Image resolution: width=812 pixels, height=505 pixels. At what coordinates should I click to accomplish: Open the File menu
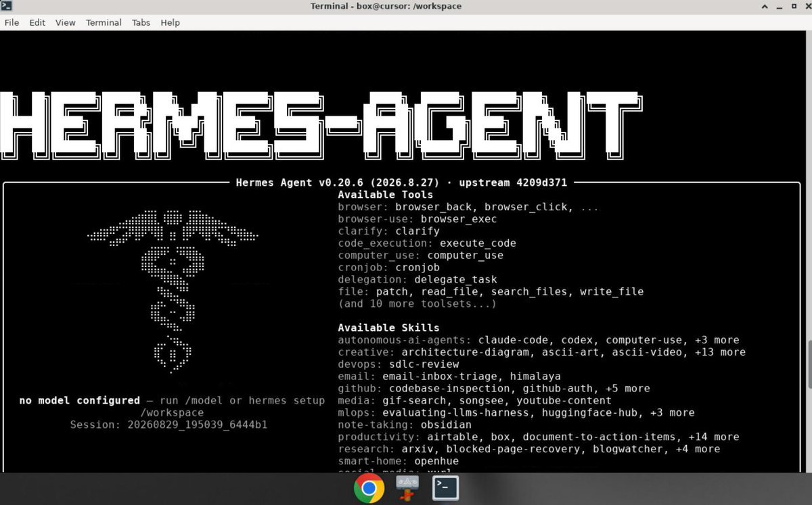(12, 22)
